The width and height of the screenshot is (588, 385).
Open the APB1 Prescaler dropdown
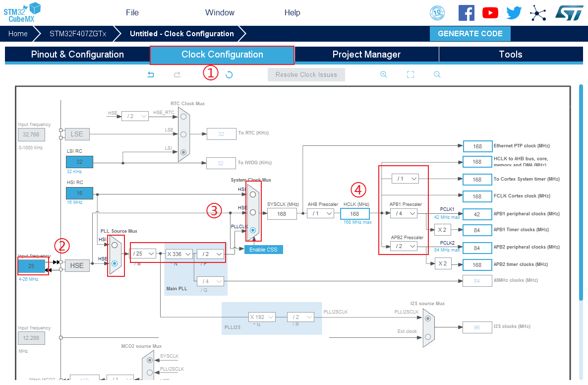click(404, 213)
